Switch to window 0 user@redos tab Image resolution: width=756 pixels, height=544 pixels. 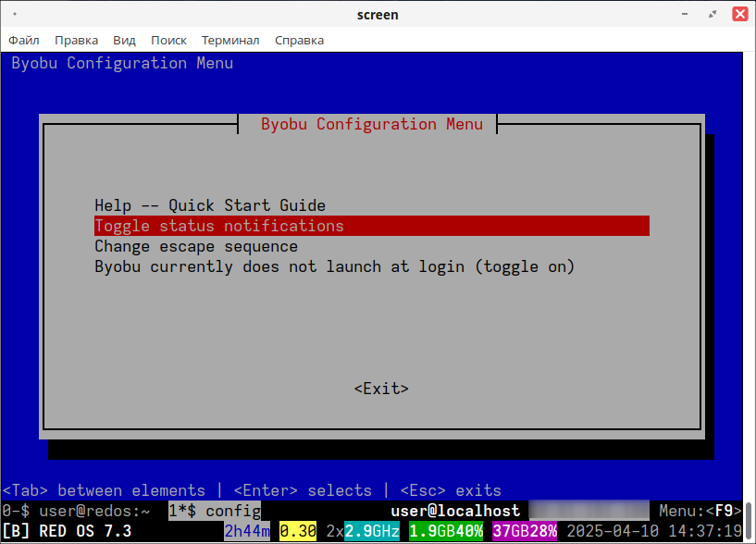point(76,511)
